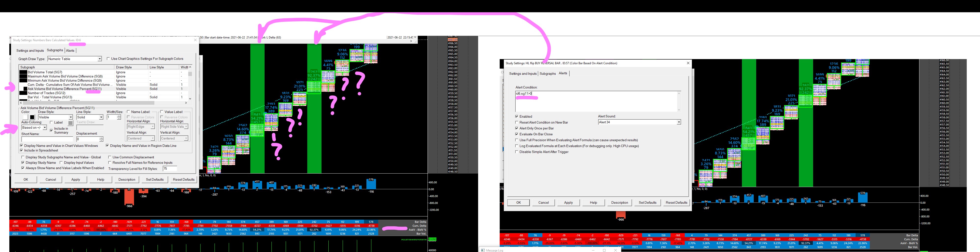Click Reset Defaults in the HL flip dialog
Screen dimensions: 980x252
coord(676,202)
